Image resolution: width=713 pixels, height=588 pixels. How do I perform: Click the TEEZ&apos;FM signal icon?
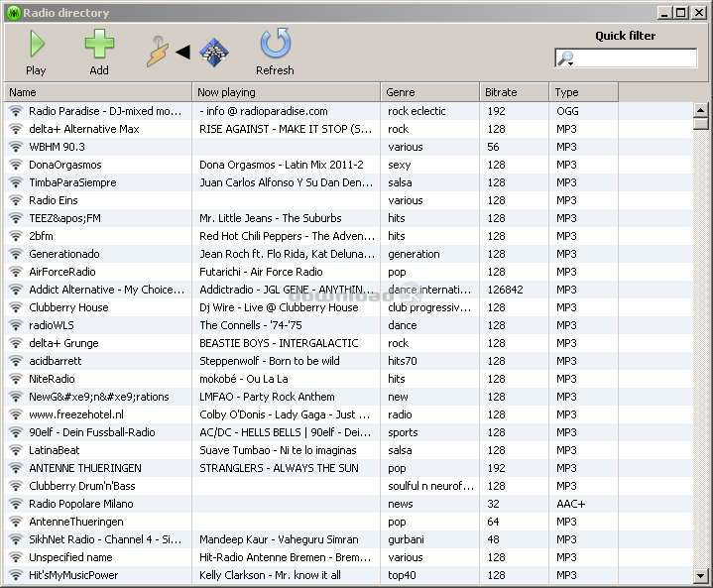click(16, 218)
